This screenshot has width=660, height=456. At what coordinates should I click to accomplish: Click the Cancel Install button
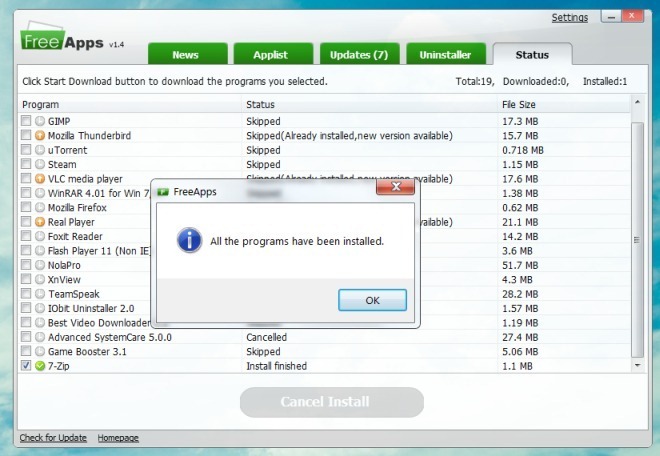[332, 402]
